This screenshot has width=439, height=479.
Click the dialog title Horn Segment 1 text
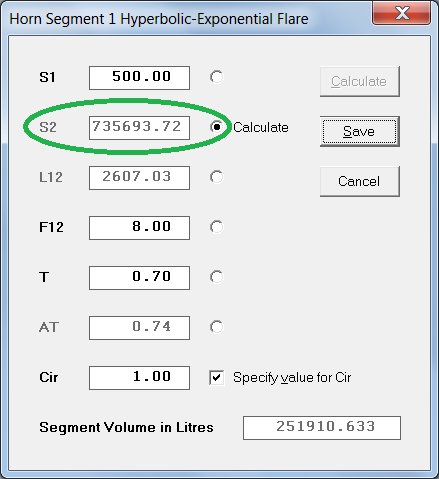(x=159, y=19)
